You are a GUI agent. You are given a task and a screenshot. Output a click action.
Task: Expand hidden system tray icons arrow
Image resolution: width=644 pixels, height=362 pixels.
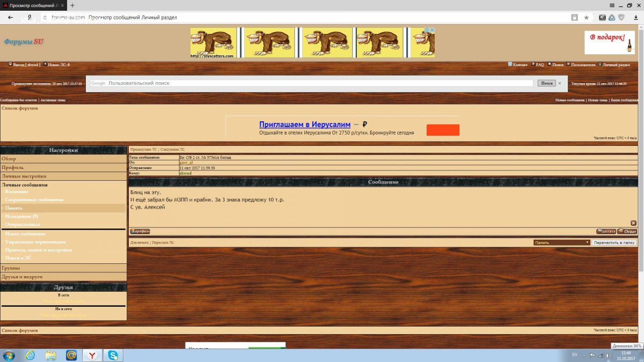coord(583,355)
